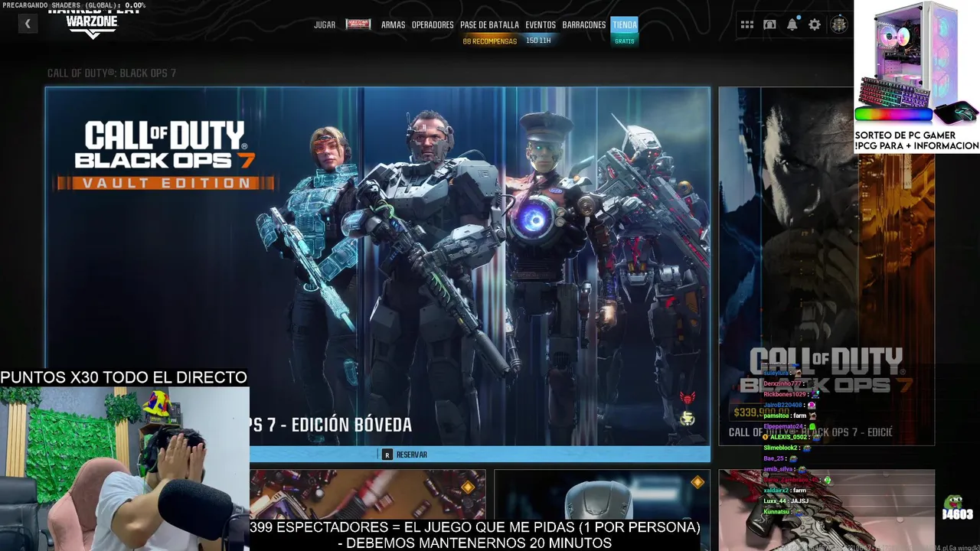
Task: Click the $339,900.00 price tag
Action: (x=761, y=412)
